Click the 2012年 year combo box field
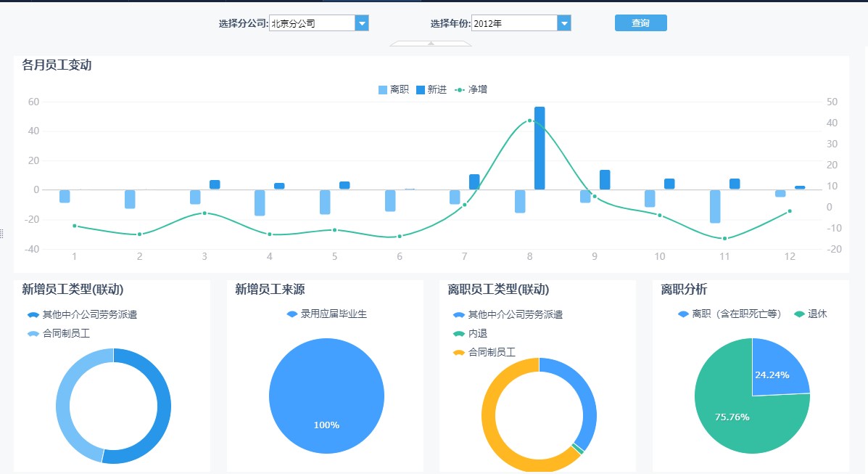This screenshot has width=868, height=474. click(x=514, y=23)
